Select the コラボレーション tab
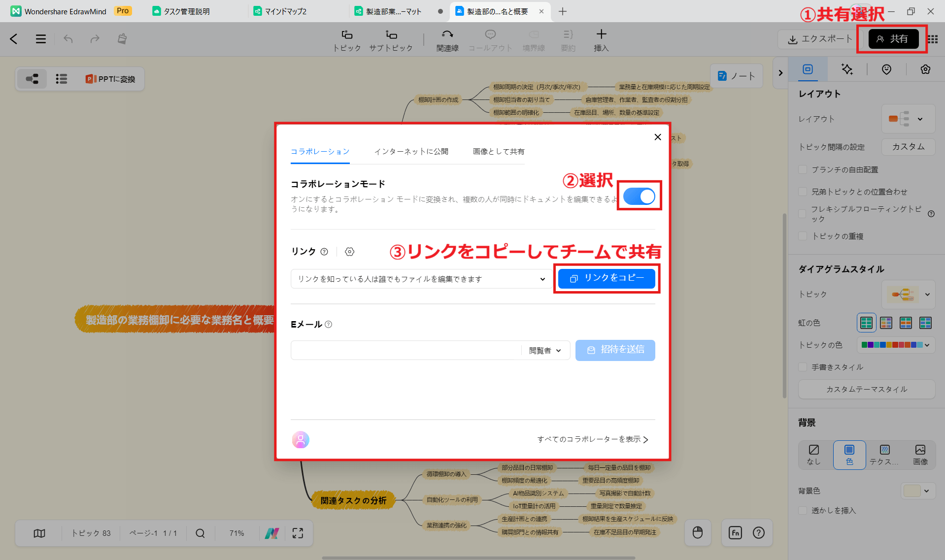The height and width of the screenshot is (560, 945). click(x=320, y=151)
